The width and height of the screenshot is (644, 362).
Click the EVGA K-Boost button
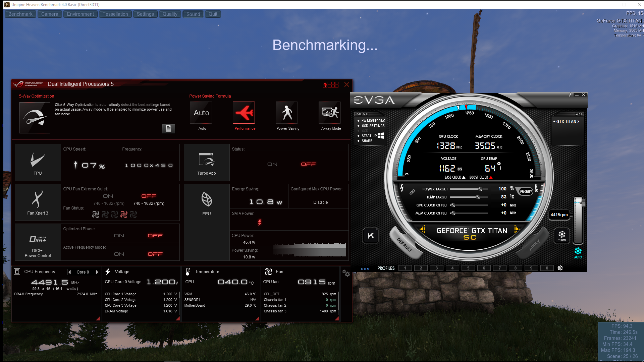click(x=371, y=236)
